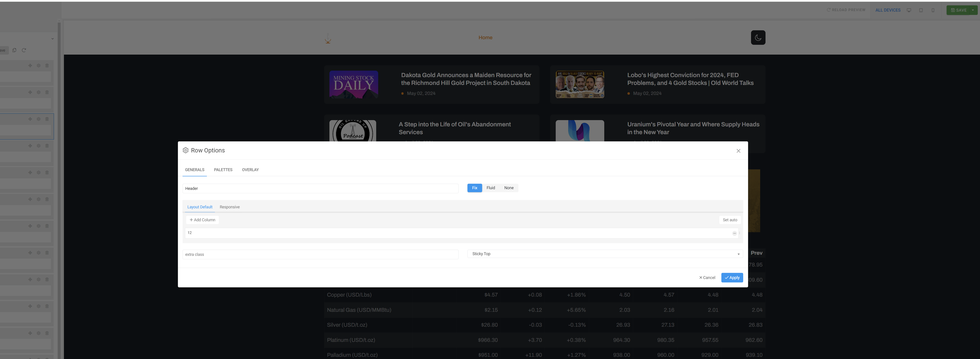Screen dimensions: 980x359
Task: Click the Row Options gear icon
Action: click(186, 150)
